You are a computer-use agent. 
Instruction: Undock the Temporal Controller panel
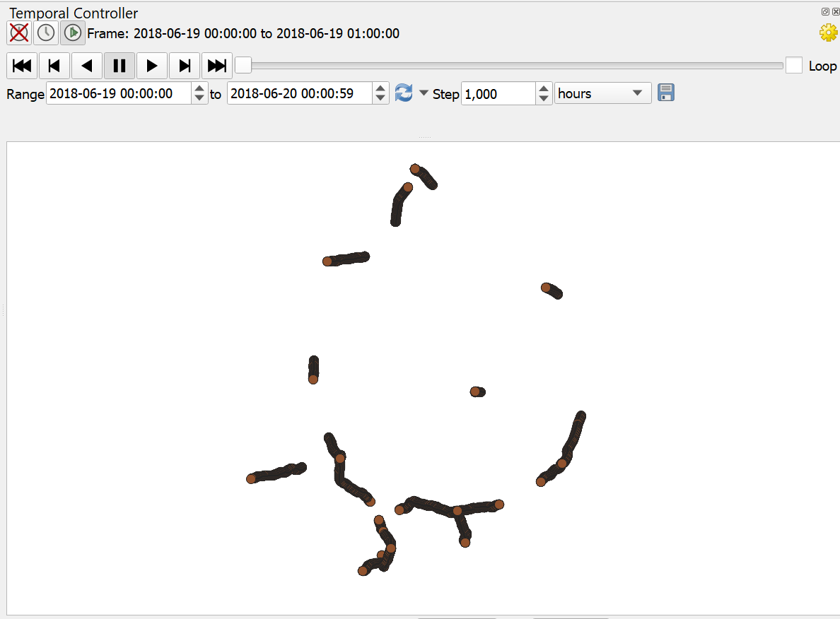(826, 11)
